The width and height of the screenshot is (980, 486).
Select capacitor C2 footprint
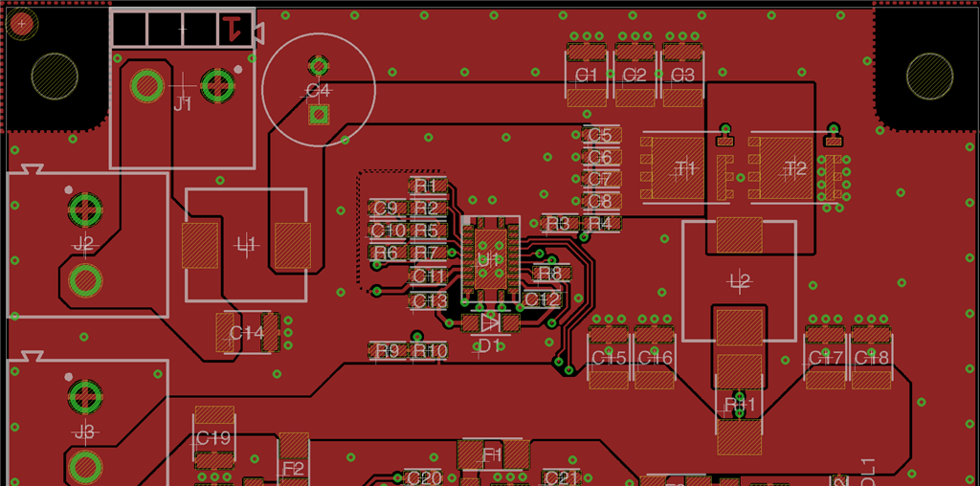[635, 75]
